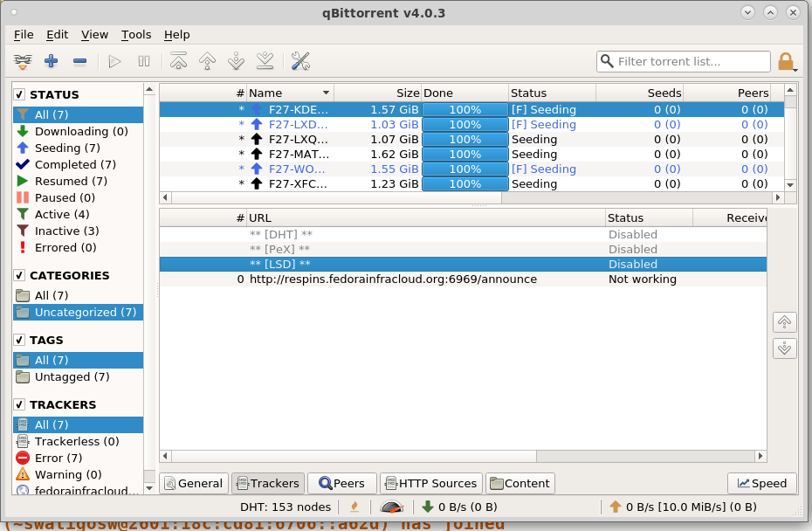Toggle alternative speed limits speedometer icon
Screen dimensions: 812x531
(x=391, y=507)
